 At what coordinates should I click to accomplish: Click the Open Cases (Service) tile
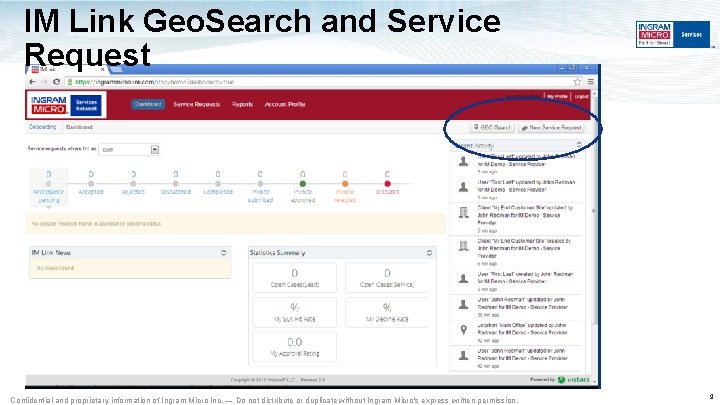click(387, 278)
